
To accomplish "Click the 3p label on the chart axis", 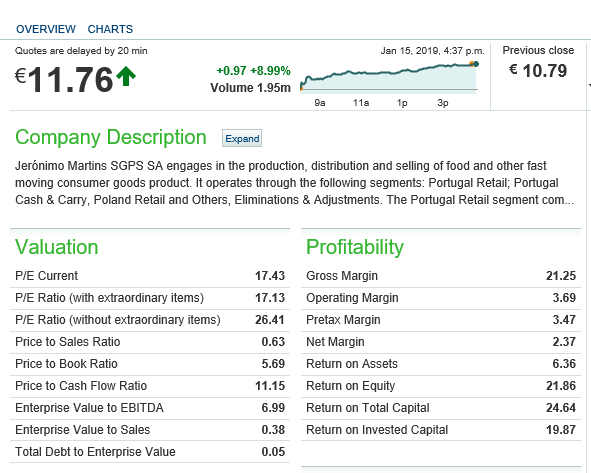I will pyautogui.click(x=443, y=103).
